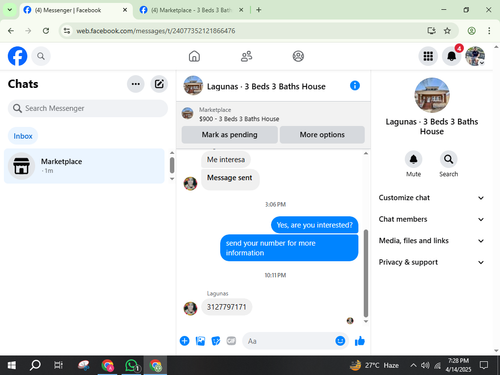The width and height of the screenshot is (500, 375).
Task: Open account profile picture menu
Action: (475, 56)
